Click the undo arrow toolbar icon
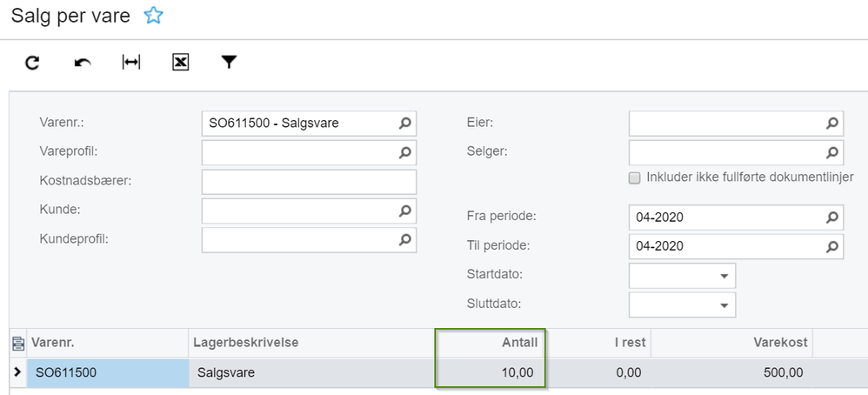Image resolution: width=868 pixels, height=395 pixels. point(83,63)
